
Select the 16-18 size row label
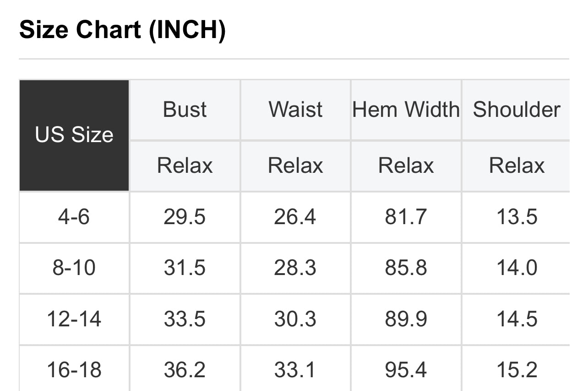click(x=74, y=370)
